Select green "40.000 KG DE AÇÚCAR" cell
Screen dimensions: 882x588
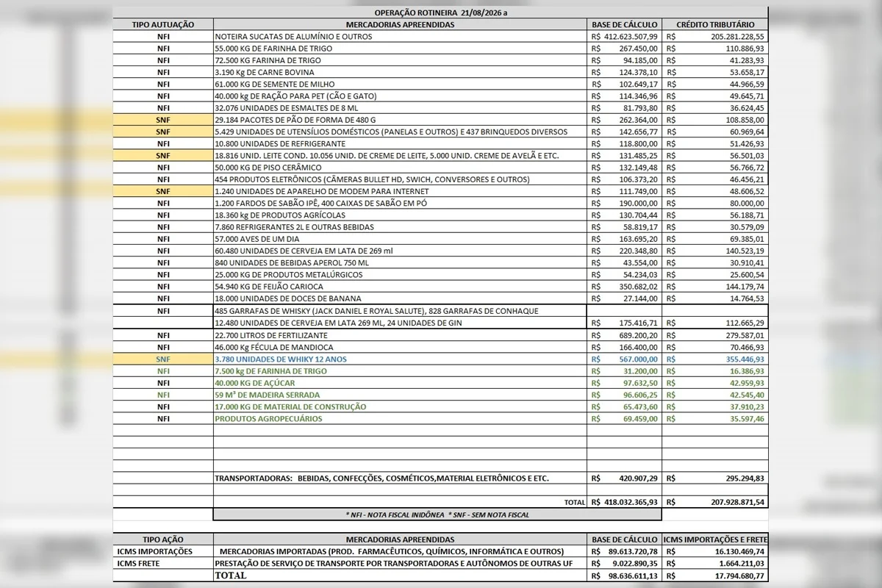(401, 383)
